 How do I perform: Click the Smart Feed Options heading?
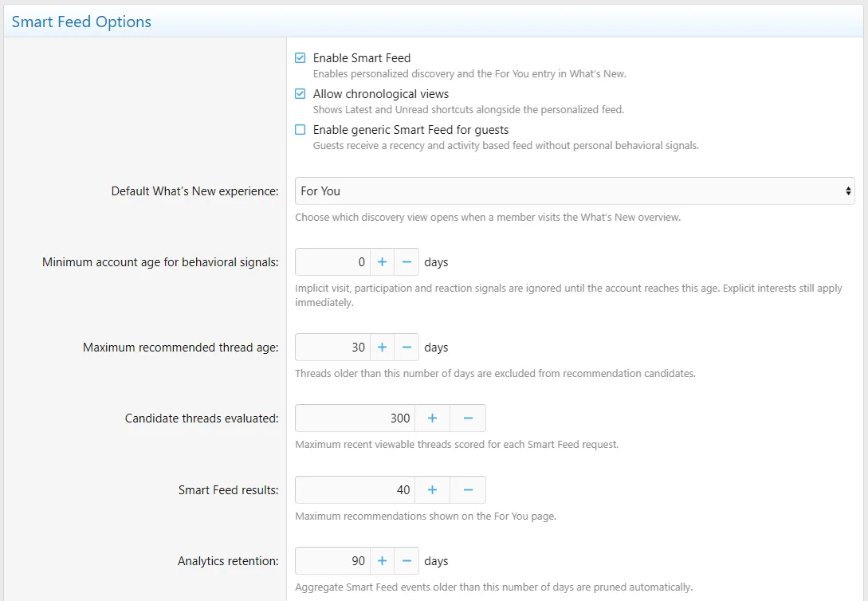[x=81, y=22]
